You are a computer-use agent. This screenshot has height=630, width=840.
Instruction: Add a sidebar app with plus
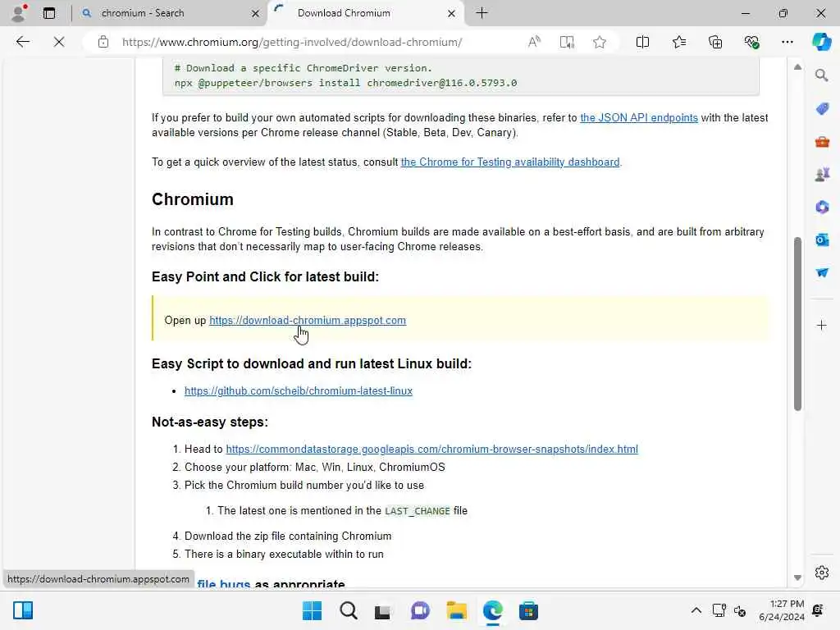coord(822,325)
